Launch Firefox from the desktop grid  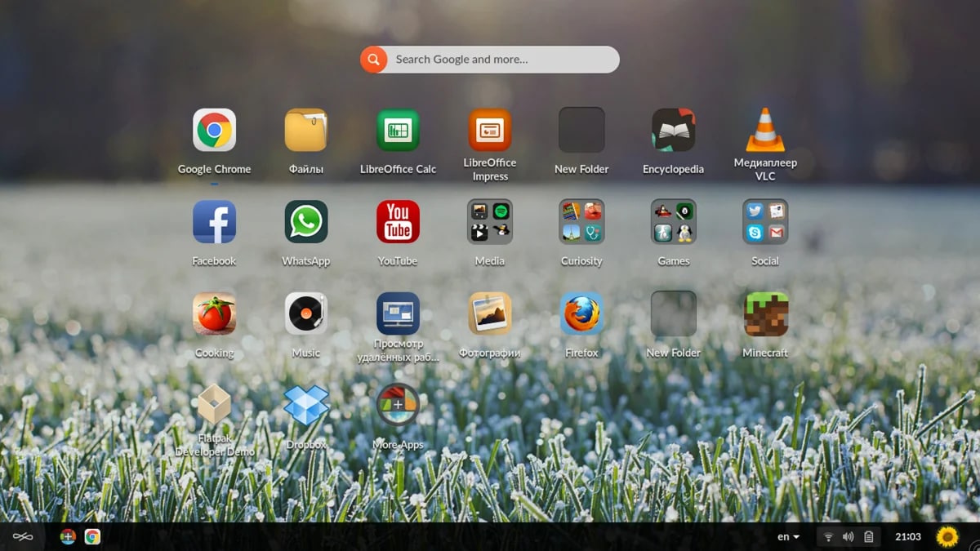click(581, 314)
